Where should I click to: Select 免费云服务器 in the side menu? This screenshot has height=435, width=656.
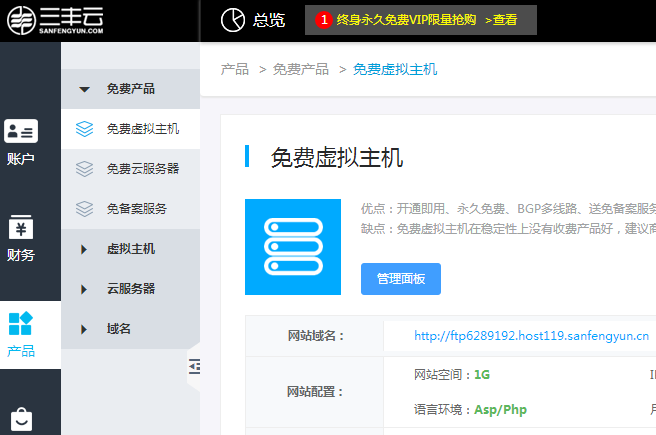click(x=131, y=169)
